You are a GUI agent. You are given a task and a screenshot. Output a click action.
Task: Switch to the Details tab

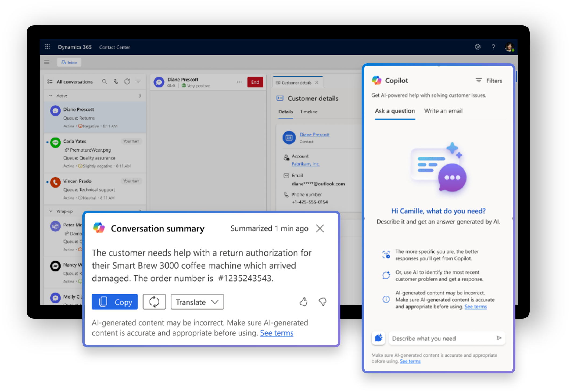coord(285,112)
